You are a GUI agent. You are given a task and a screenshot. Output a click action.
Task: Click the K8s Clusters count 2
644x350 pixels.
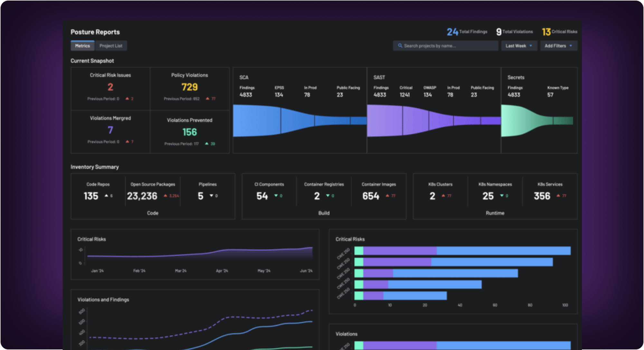click(432, 196)
